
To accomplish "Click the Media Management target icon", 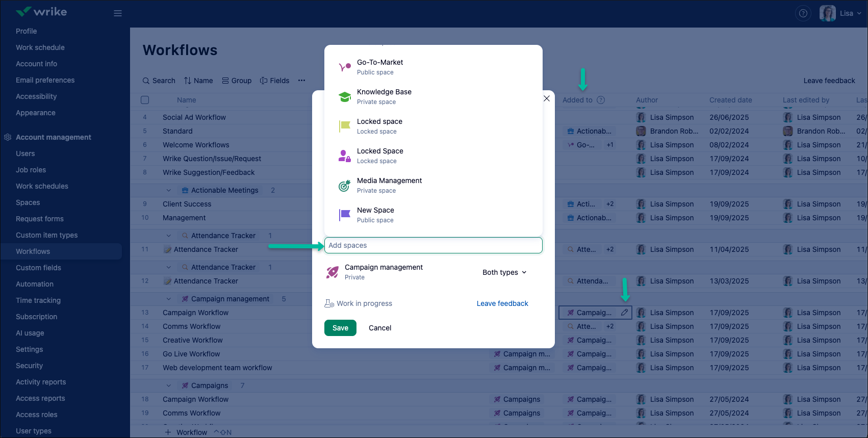I will [345, 185].
